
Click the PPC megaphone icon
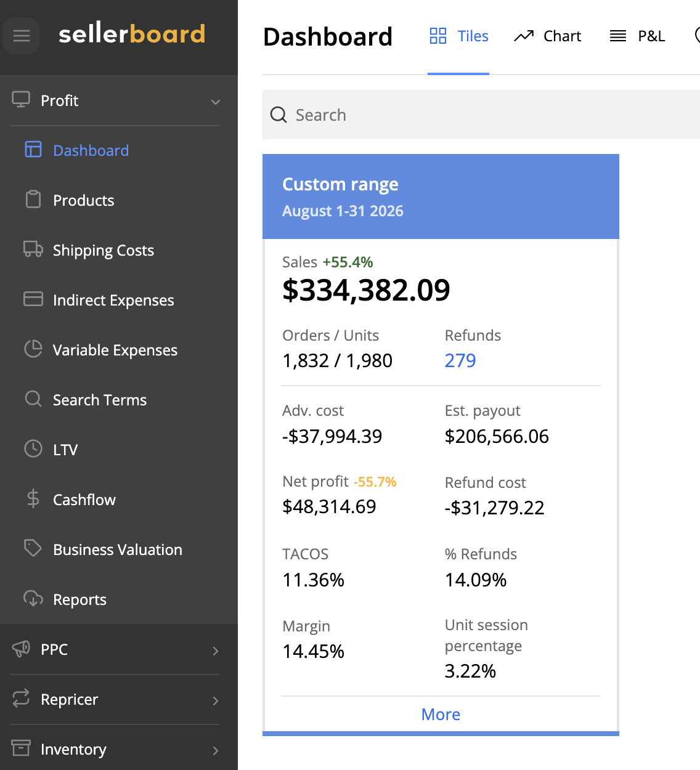(21, 649)
